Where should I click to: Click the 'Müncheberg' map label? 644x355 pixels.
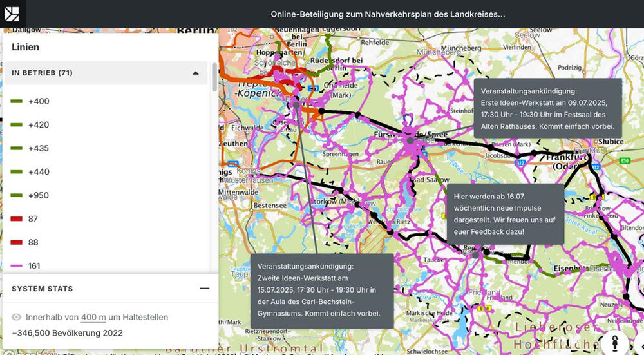461,48
